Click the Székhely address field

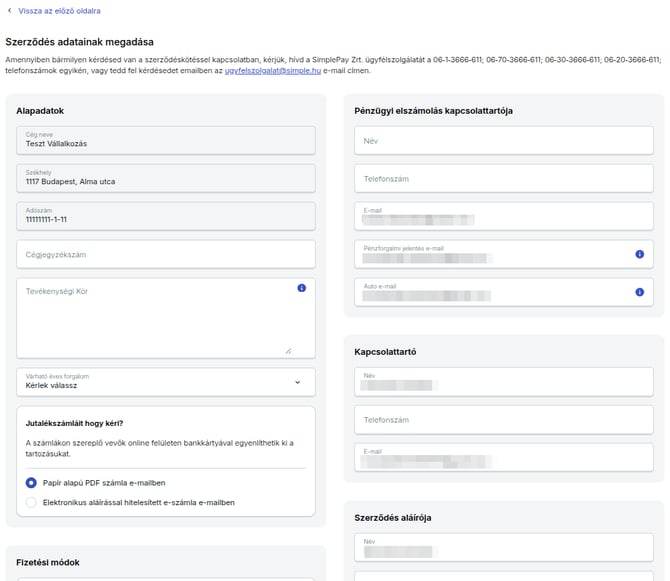[165, 178]
